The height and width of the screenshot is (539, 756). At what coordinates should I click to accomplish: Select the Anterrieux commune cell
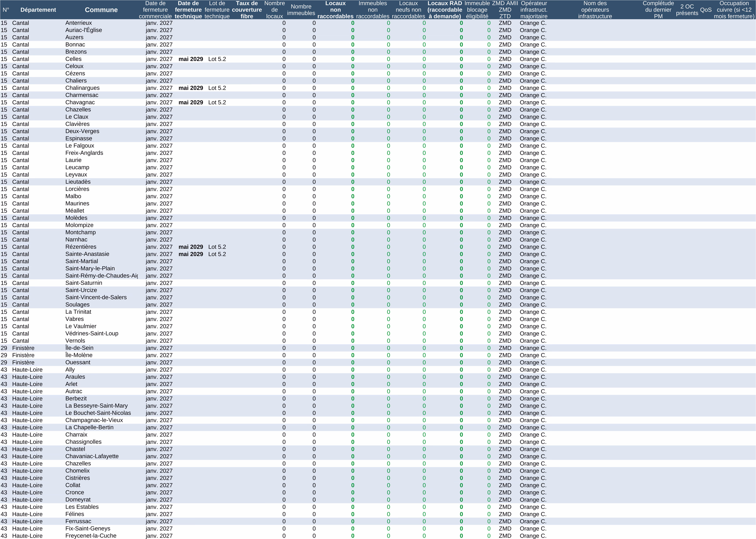pyautogui.click(x=79, y=23)
